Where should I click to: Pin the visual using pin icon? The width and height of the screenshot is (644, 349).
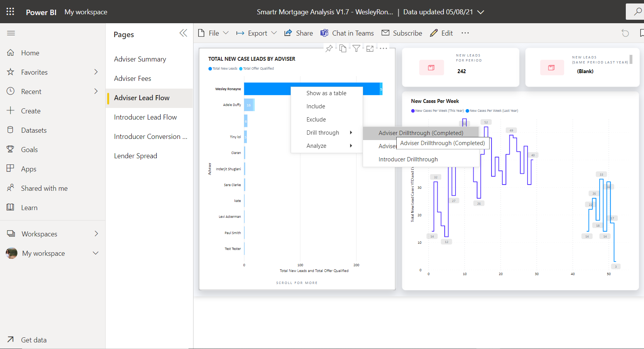(x=329, y=48)
